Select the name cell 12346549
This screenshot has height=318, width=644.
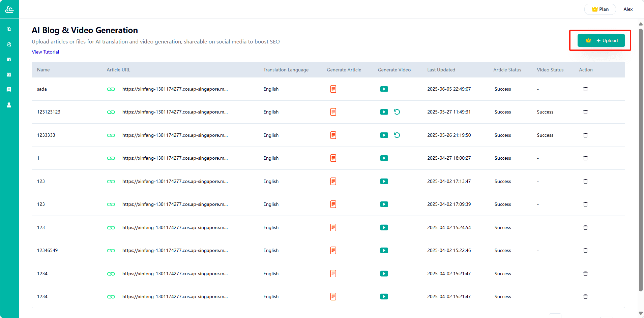pyautogui.click(x=47, y=250)
